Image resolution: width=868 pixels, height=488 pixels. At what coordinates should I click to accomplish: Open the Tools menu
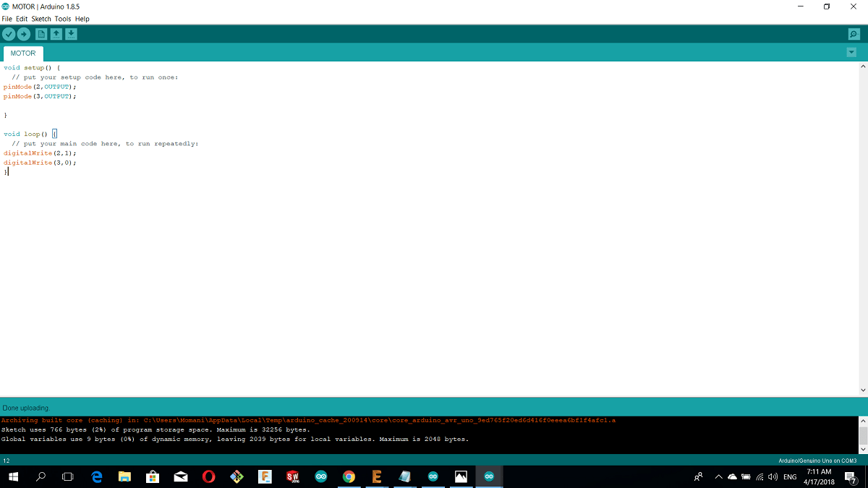click(x=63, y=19)
